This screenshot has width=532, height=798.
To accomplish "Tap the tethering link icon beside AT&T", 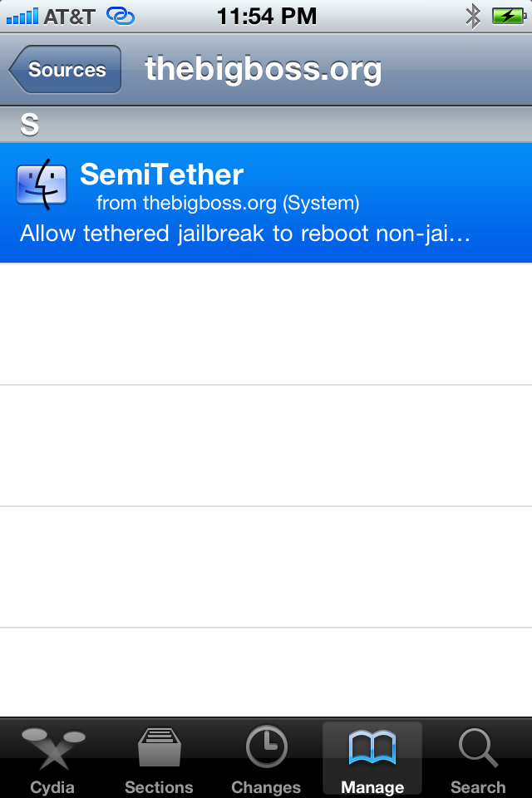I will (x=121, y=16).
